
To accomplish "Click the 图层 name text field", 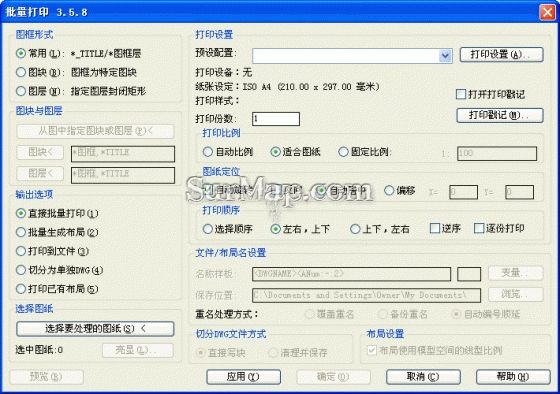I will click(123, 175).
